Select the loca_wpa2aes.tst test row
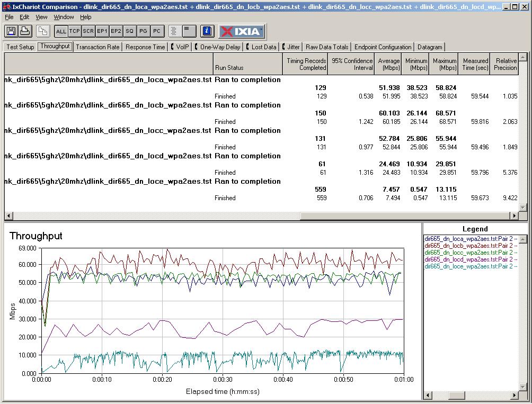 [261, 79]
